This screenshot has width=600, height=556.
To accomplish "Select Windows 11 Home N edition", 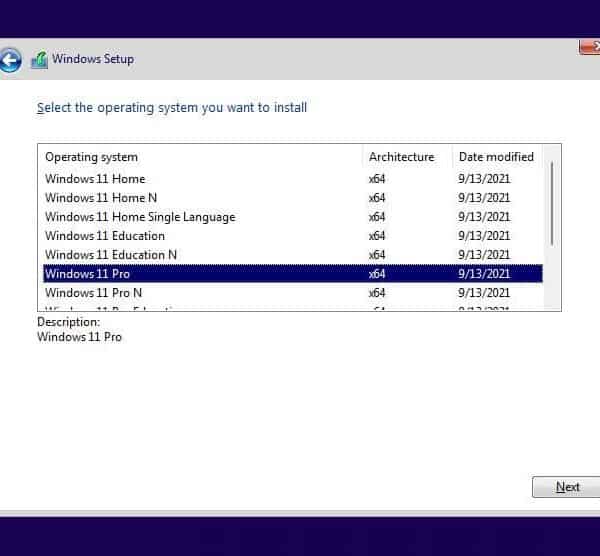I will coord(293,198).
